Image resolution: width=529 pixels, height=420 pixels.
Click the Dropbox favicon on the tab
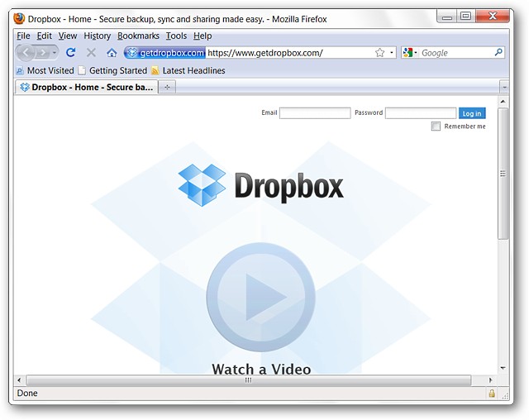25,87
